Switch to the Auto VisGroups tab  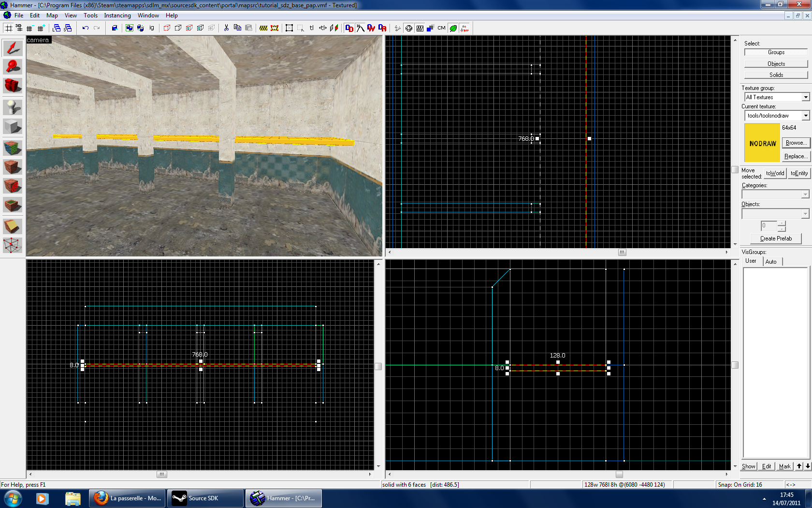click(771, 262)
